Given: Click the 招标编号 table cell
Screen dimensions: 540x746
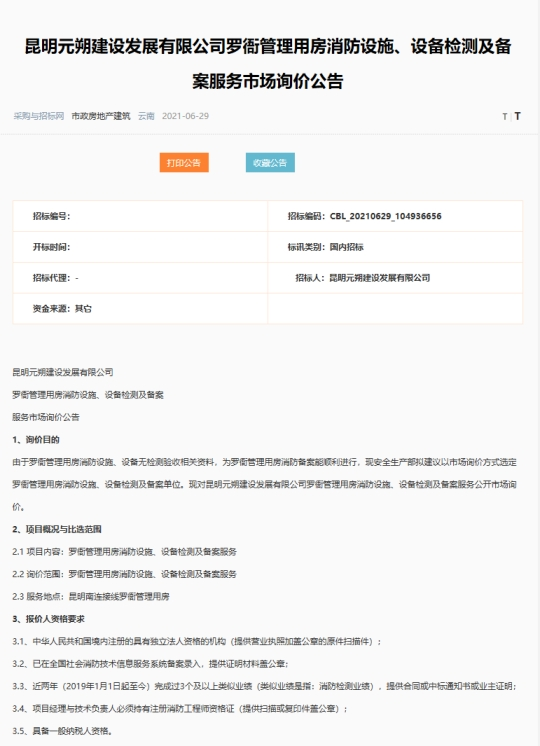Looking at the screenshot, I should (x=140, y=216).
